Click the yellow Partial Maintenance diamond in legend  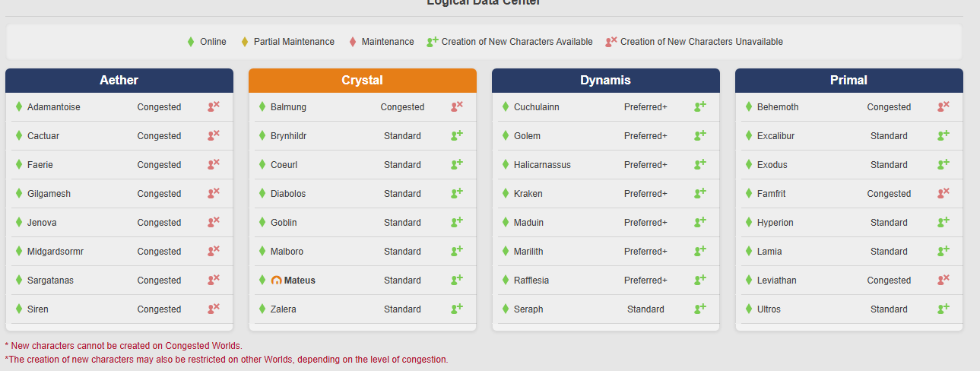click(244, 42)
